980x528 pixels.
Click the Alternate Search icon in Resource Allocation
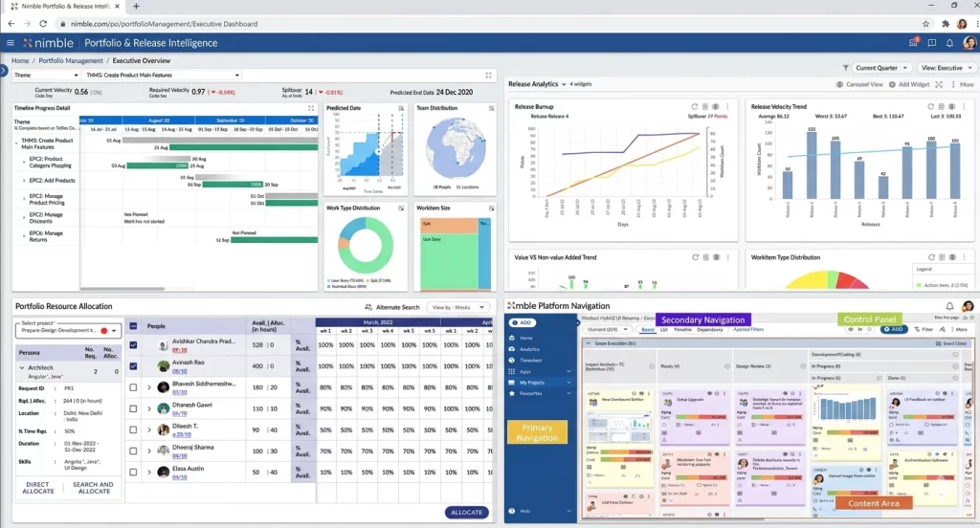coord(368,307)
